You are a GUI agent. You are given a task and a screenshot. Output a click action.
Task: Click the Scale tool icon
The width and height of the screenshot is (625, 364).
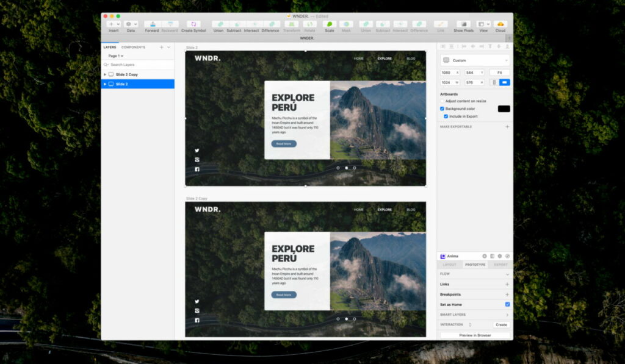(x=330, y=24)
